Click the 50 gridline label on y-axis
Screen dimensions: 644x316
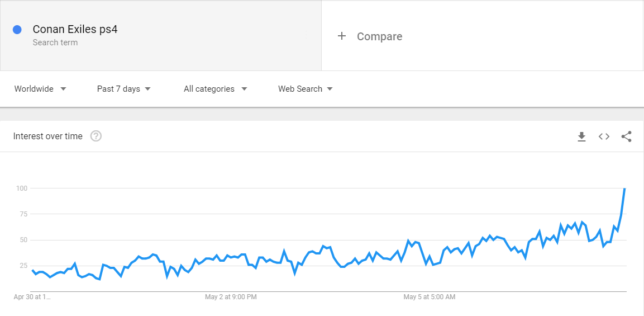click(22, 240)
